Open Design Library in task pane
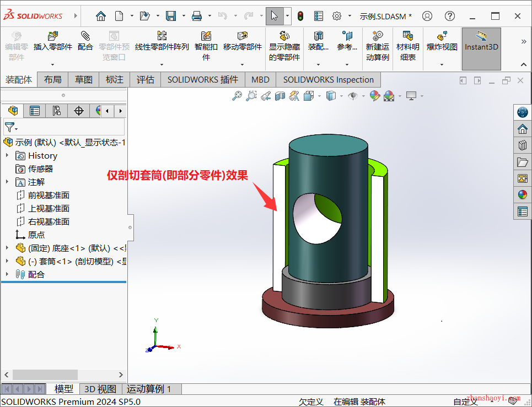This screenshot has width=532, height=407. [x=523, y=145]
